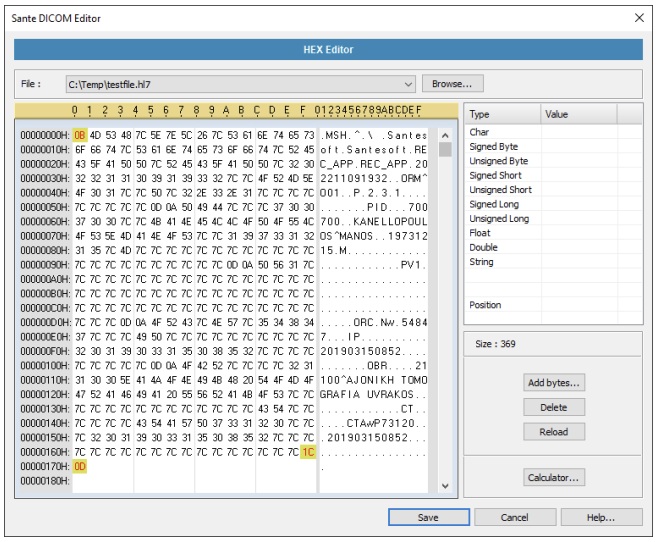
Task: Click the offset label 00000180H
Action: coord(45,480)
